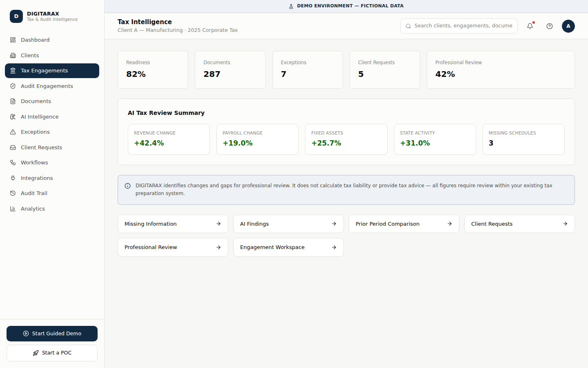Screen dimensions: 588x368
Task: Open the user avatar menu labeled A
Action: 568,26
